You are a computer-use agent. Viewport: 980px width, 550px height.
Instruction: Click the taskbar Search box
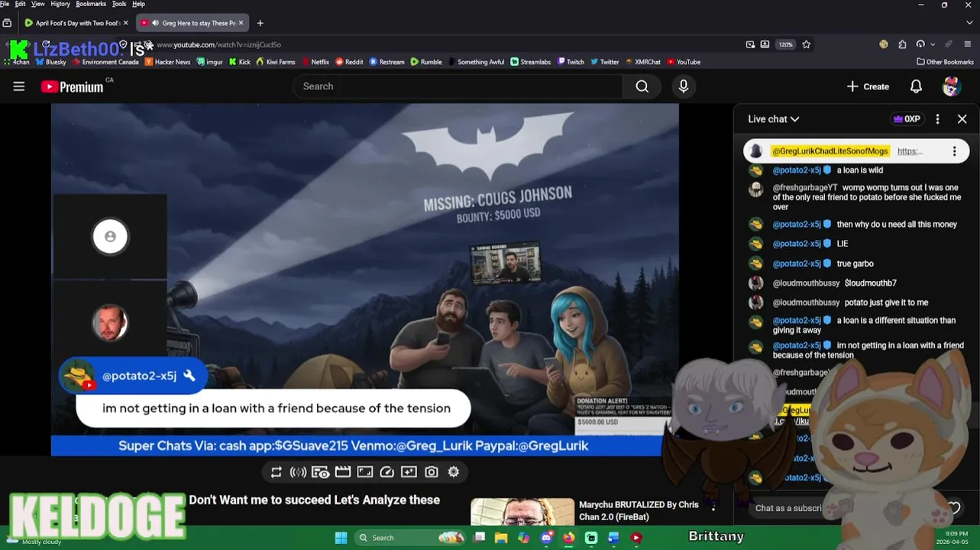click(x=411, y=538)
